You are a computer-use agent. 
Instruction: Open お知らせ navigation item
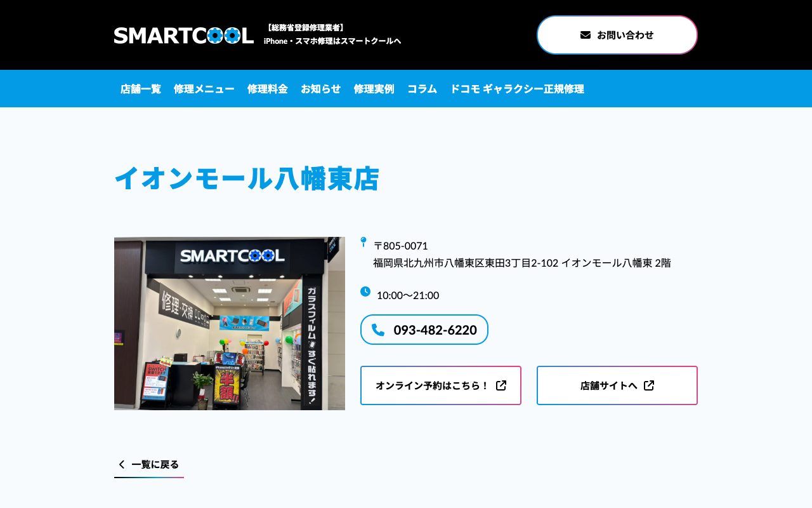(321, 89)
